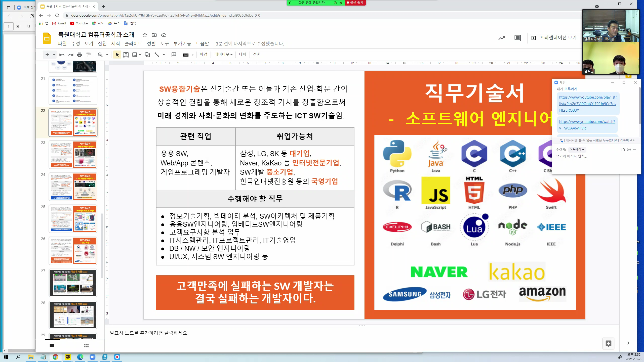The image size is (644, 362).
Task: Open KakaoTalk from the taskbar
Action: tap(68, 357)
